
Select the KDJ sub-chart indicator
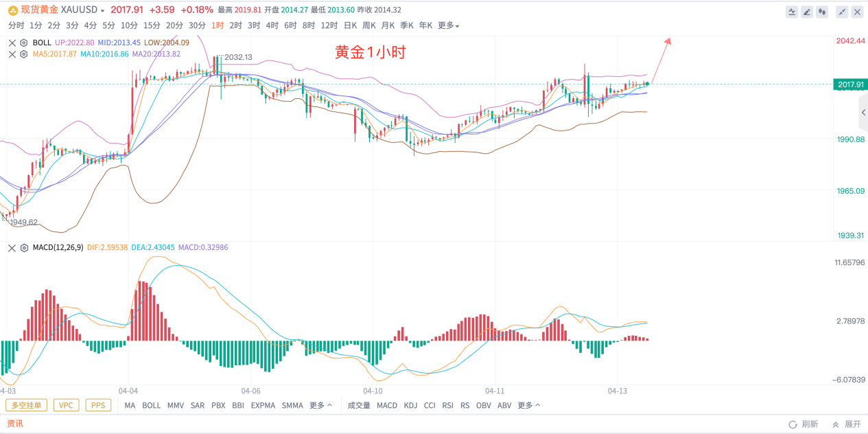pos(410,405)
